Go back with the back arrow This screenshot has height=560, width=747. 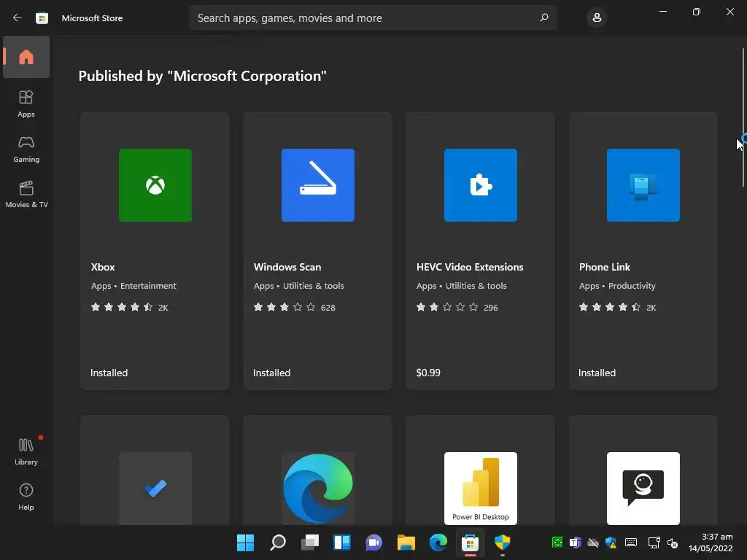18,17
